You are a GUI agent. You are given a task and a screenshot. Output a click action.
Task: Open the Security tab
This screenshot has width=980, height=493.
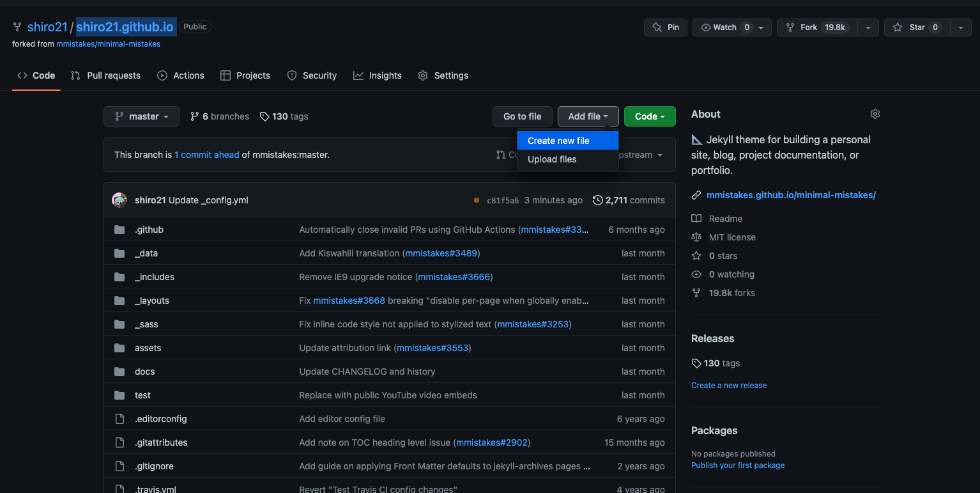(312, 75)
